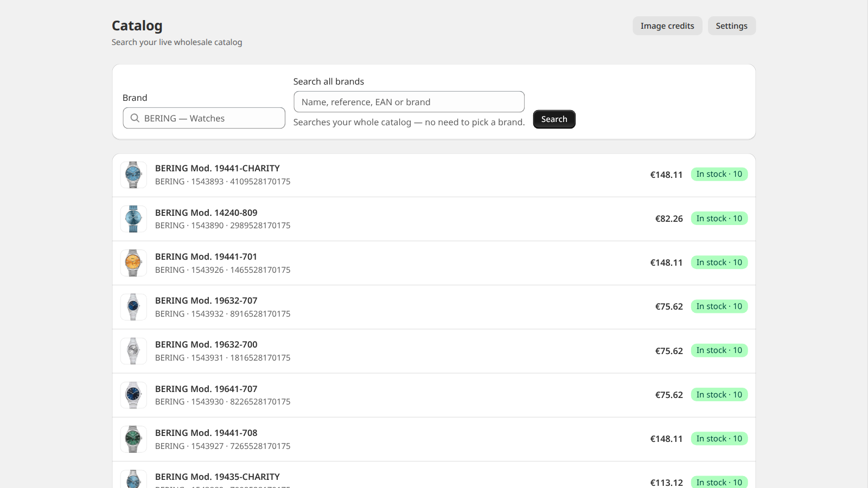The height and width of the screenshot is (488, 868).
Task: Click the €75.62 price of Mod. 19632-700
Action: click(669, 351)
